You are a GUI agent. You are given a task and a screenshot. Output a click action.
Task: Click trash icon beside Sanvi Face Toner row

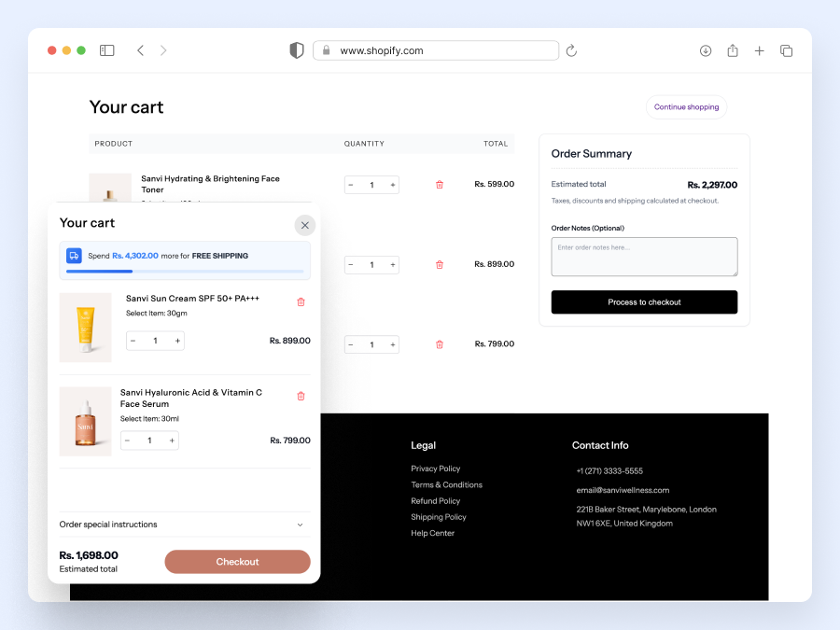(439, 184)
